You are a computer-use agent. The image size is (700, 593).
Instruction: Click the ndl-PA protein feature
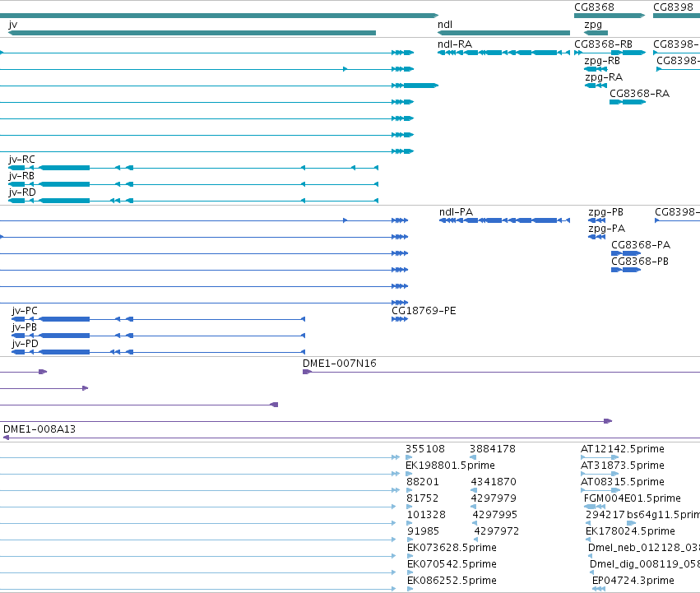point(504,220)
